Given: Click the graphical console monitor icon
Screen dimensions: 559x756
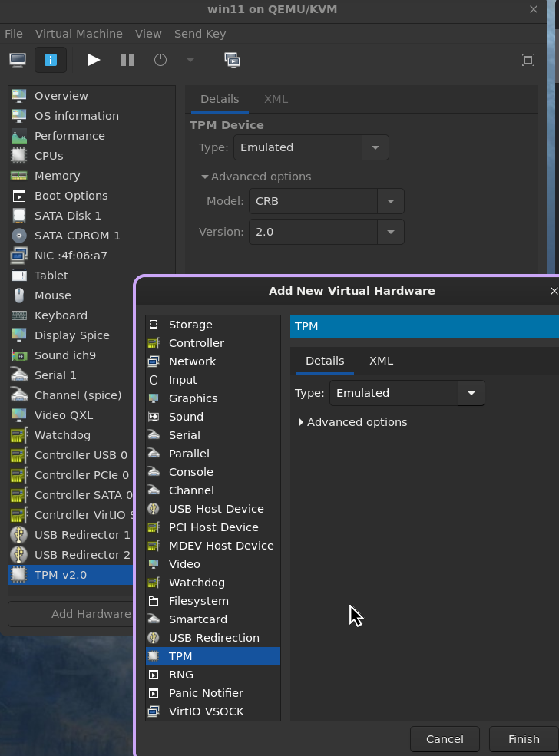Looking at the screenshot, I should click(18, 60).
